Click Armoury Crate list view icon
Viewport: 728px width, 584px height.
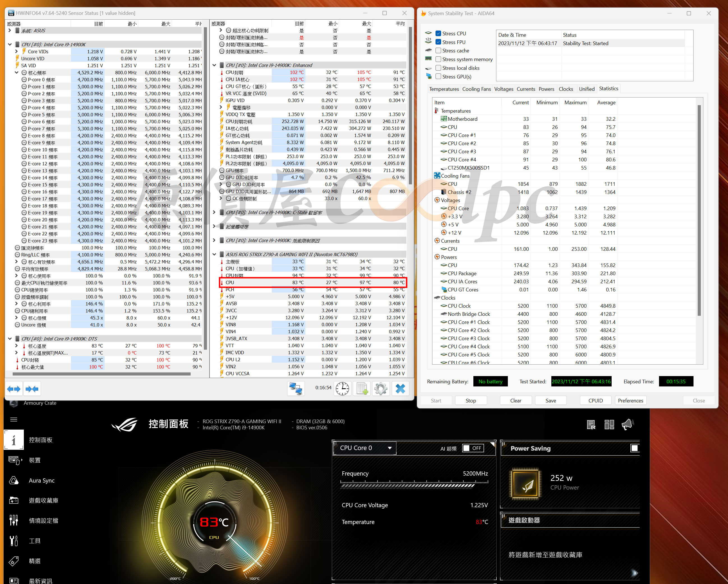[591, 425]
